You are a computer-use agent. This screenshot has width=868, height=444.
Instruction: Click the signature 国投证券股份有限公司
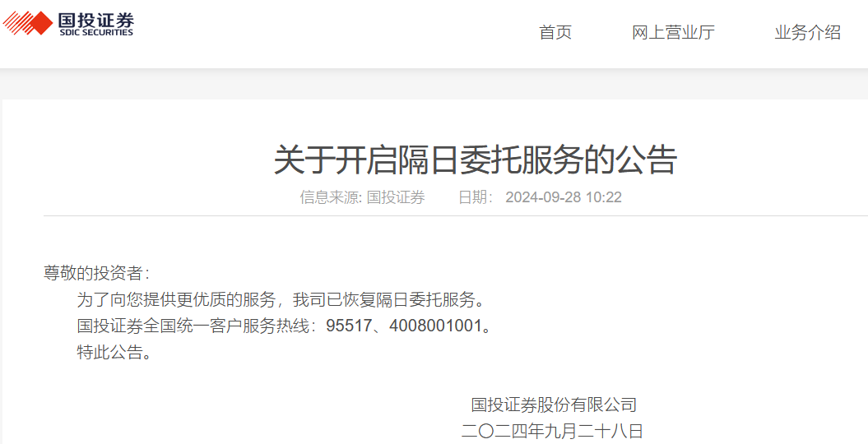coord(554,405)
